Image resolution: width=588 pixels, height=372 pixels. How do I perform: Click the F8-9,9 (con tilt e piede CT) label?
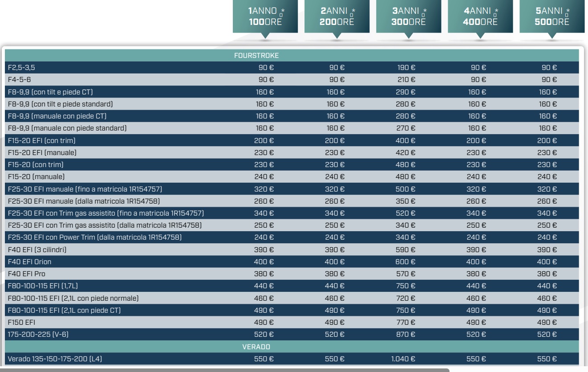50,92
